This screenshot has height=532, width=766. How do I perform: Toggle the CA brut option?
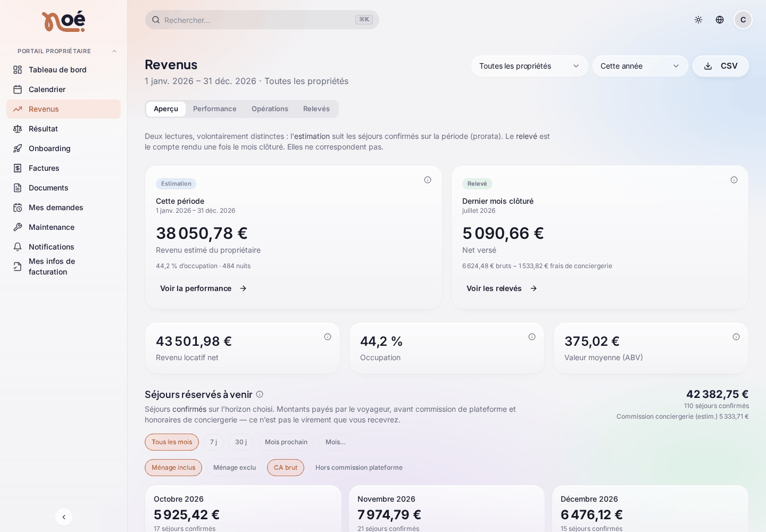coord(286,468)
